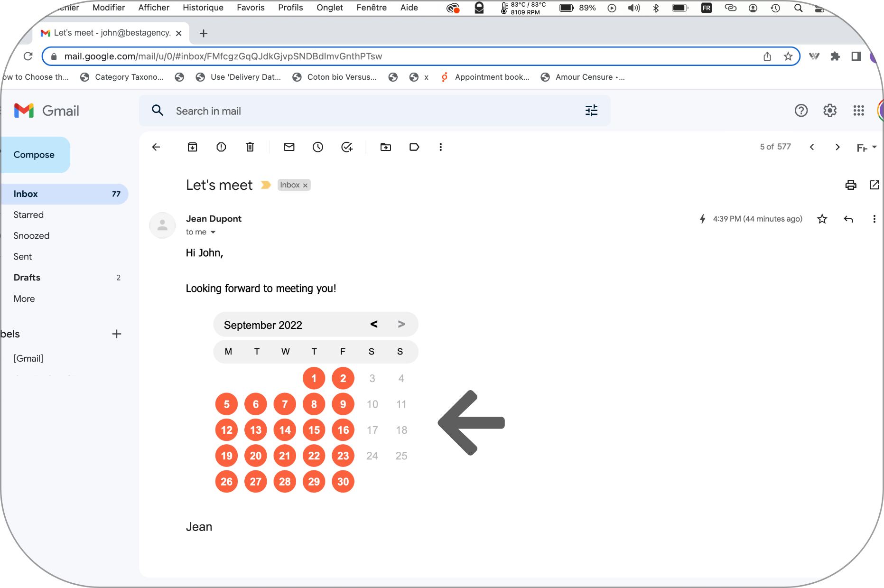Open toolbar More options menu
Screen dimensions: 884x588
(441, 147)
